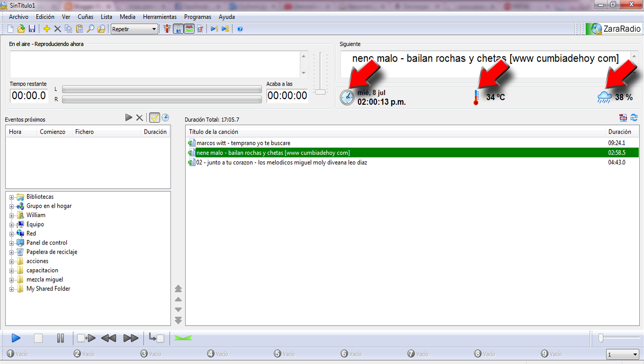Click the stop button in the playback bar
Viewport: 644px width, 364px height.
point(38,338)
